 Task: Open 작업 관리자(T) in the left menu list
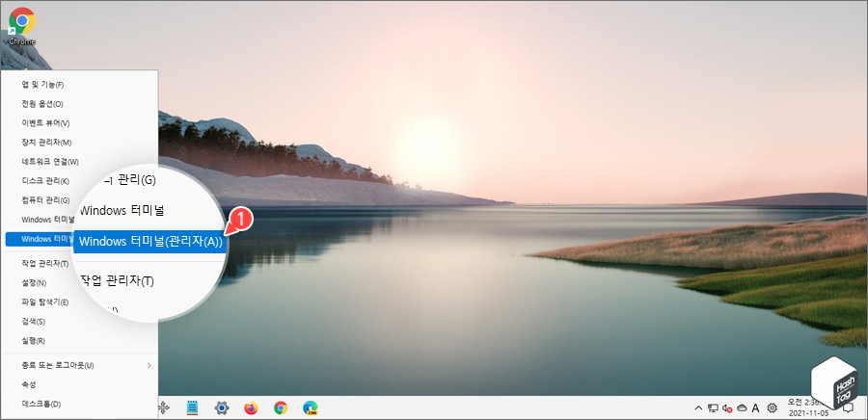point(45,264)
